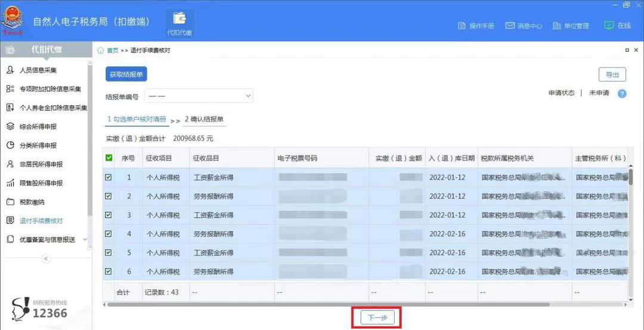
Task: Click the 下一步 button
Action: [x=377, y=317]
